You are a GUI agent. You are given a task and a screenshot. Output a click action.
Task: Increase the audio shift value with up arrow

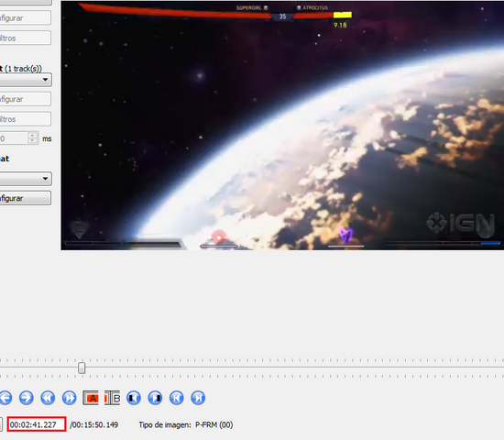click(32, 136)
